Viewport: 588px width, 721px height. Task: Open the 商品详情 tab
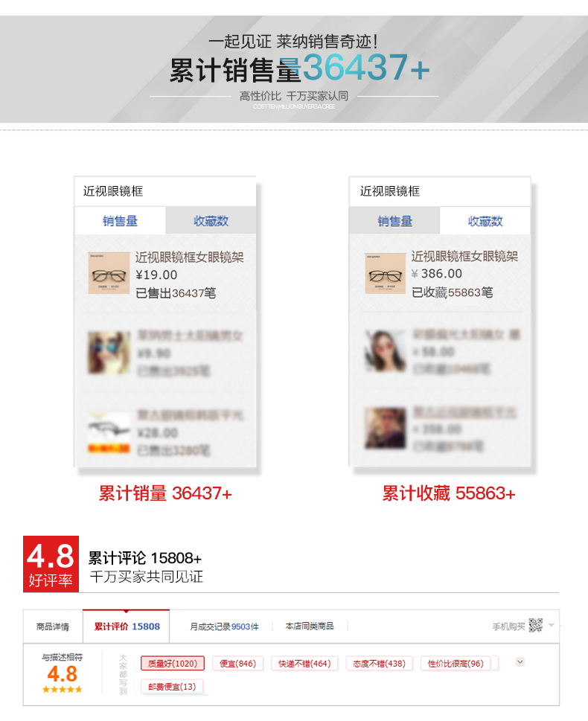[x=53, y=627]
